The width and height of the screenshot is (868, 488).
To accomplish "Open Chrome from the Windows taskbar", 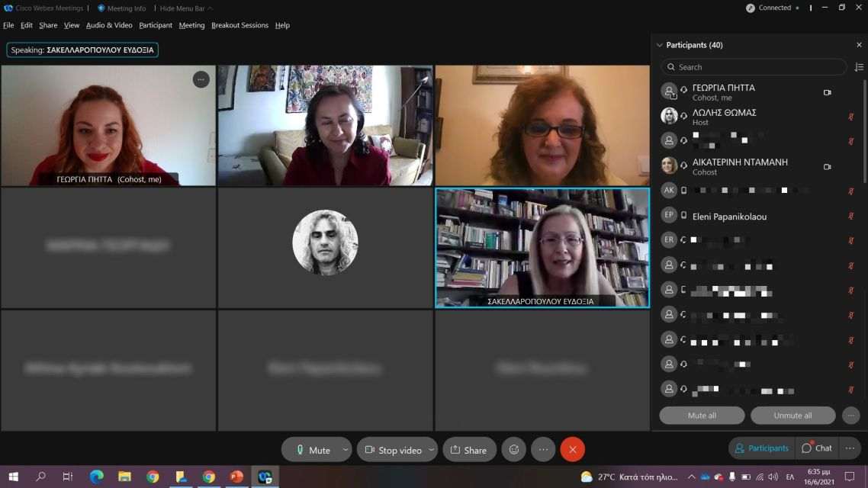I will pyautogui.click(x=153, y=477).
